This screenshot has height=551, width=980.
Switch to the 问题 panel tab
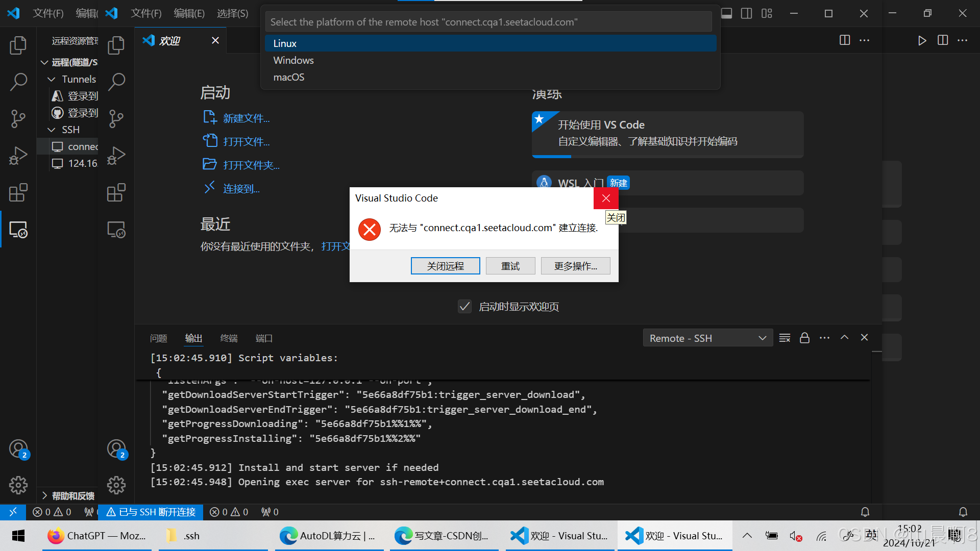(x=159, y=338)
